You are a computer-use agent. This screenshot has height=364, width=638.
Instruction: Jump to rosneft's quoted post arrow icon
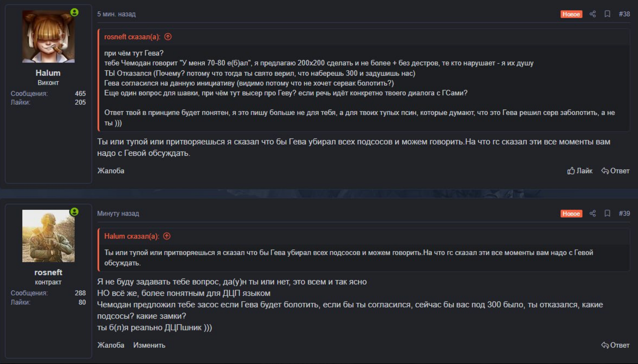pos(168,37)
